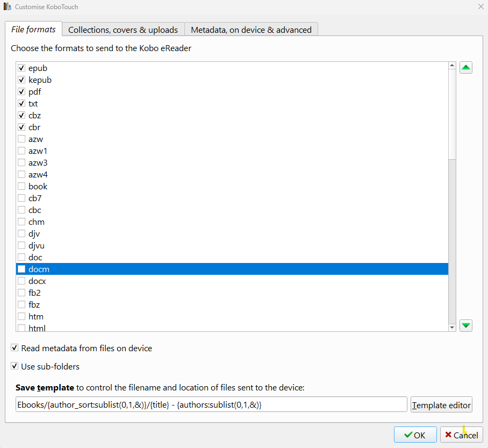
Task: Enable the cb7 format checkbox
Action: coord(21,198)
